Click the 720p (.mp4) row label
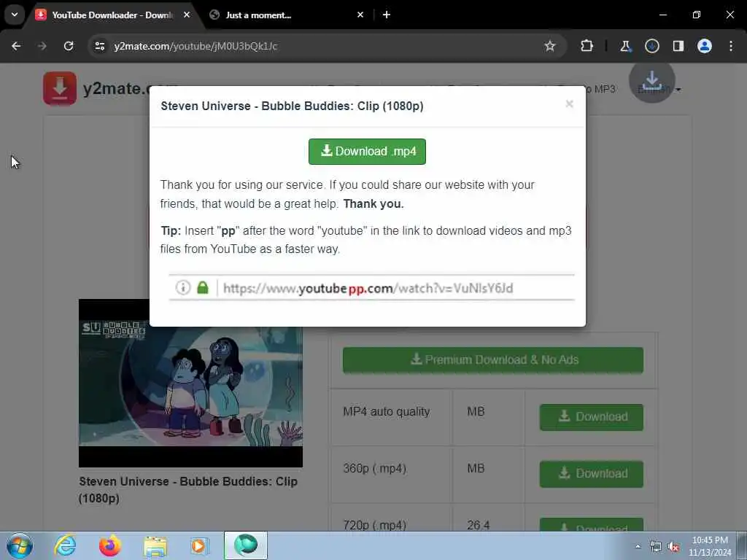The image size is (747, 560). 374,525
